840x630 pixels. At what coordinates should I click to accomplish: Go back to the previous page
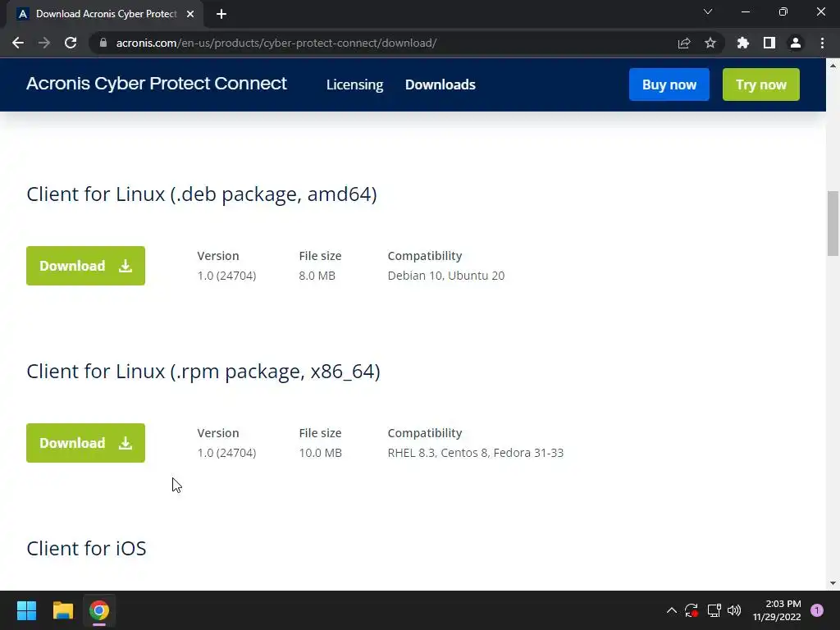pyautogui.click(x=18, y=43)
